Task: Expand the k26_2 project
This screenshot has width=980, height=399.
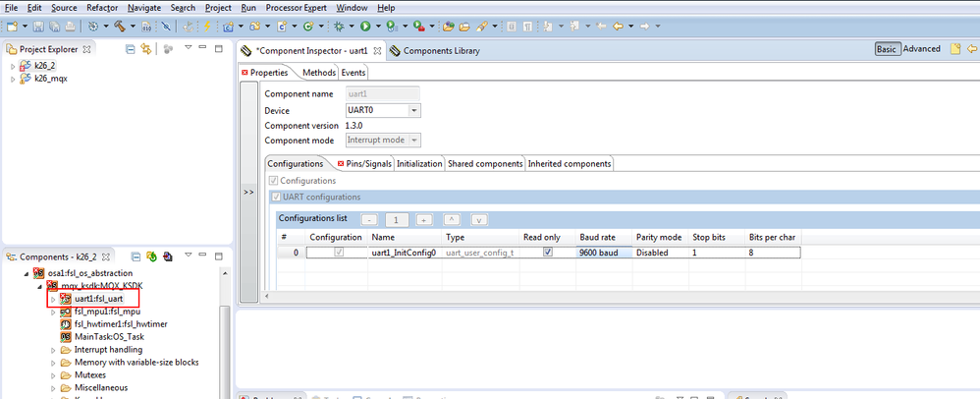Action: [13, 66]
